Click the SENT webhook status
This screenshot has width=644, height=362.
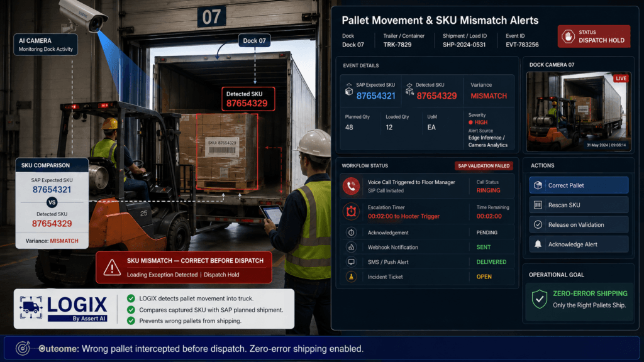coord(484,247)
